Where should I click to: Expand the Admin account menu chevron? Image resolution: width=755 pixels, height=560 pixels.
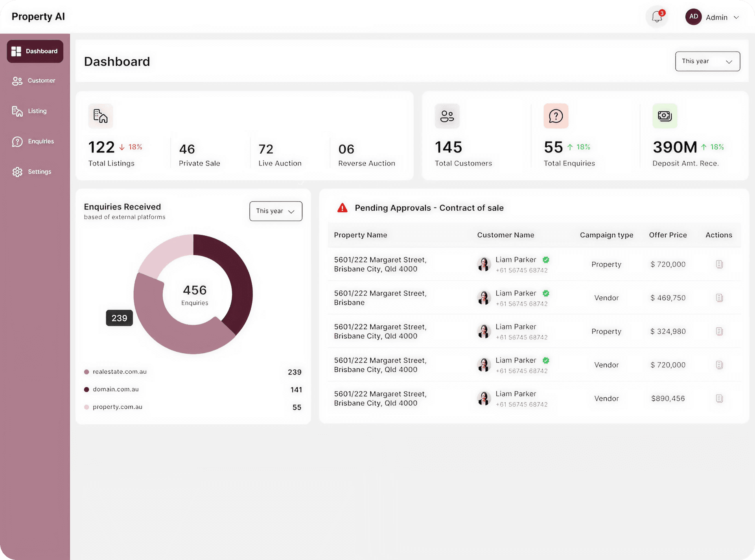[737, 17]
